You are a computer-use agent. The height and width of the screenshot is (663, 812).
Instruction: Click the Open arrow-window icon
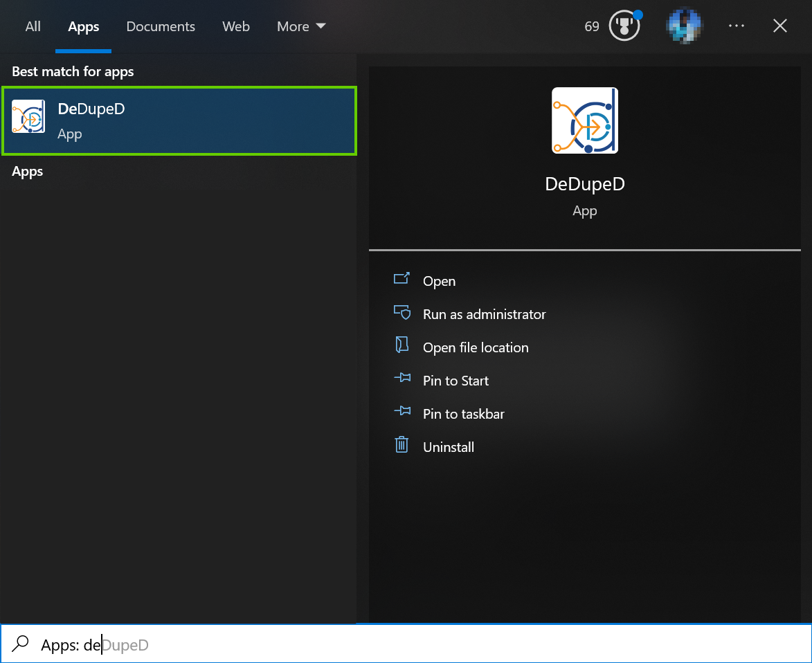[x=402, y=278]
